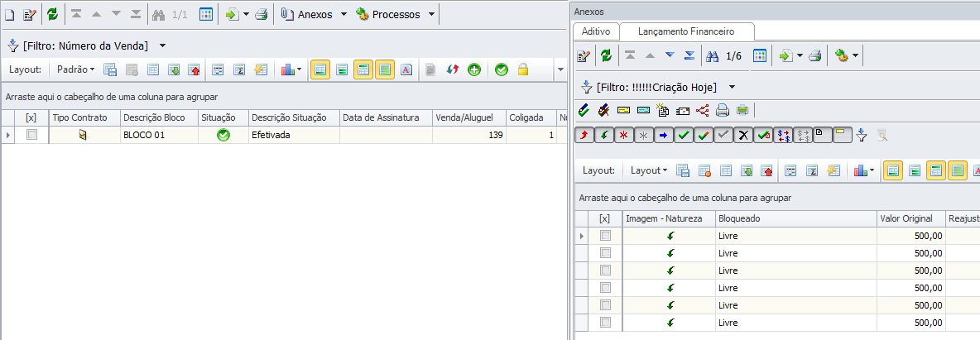The width and height of the screenshot is (980, 340).
Task: Click the printer icon in main toolbar
Action: click(x=262, y=14)
